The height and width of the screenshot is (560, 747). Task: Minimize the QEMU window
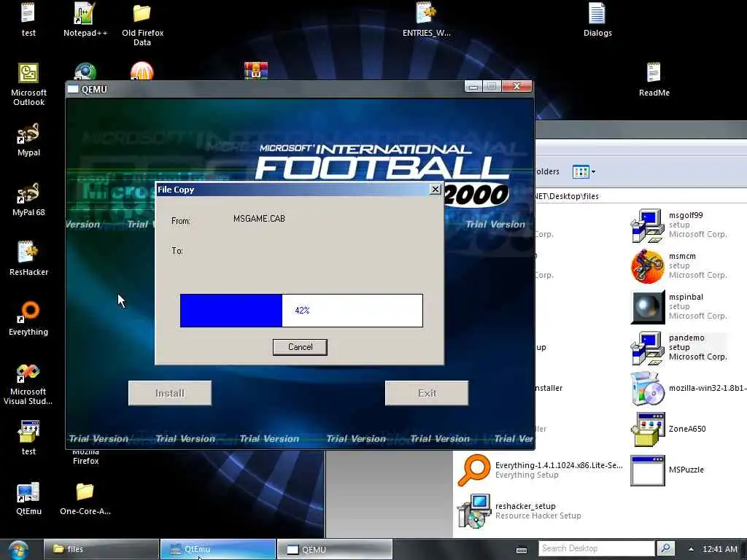click(x=473, y=87)
